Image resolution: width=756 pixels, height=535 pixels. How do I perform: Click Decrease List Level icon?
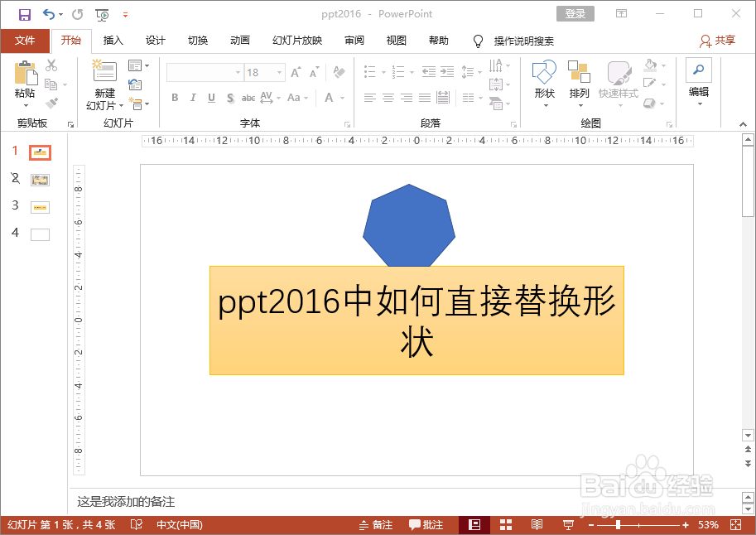tap(429, 72)
